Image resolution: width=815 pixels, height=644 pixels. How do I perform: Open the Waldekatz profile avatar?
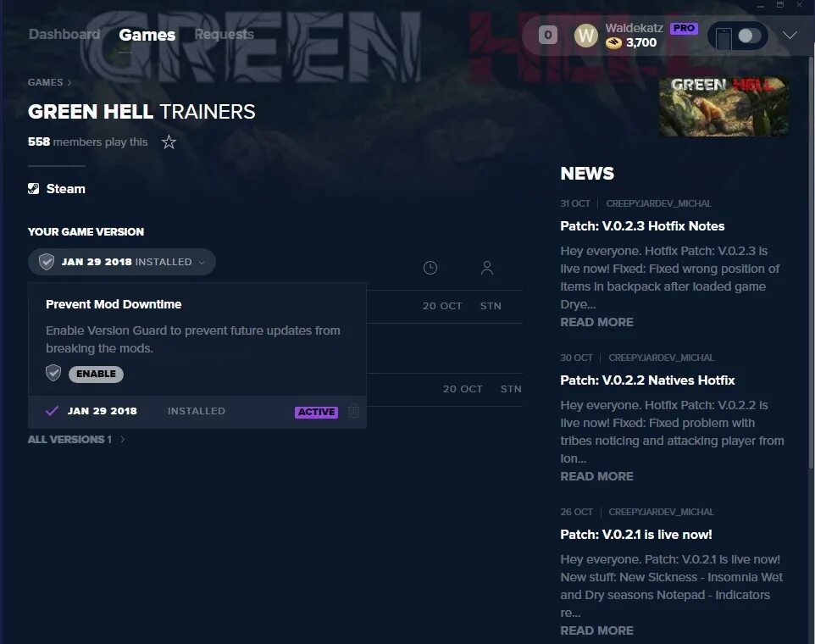coord(585,36)
